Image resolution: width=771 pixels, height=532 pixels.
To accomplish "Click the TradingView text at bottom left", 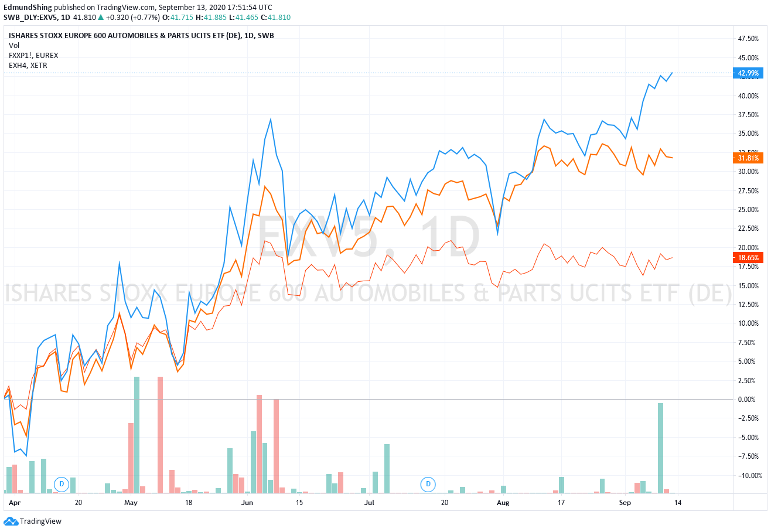I will tap(40, 521).
